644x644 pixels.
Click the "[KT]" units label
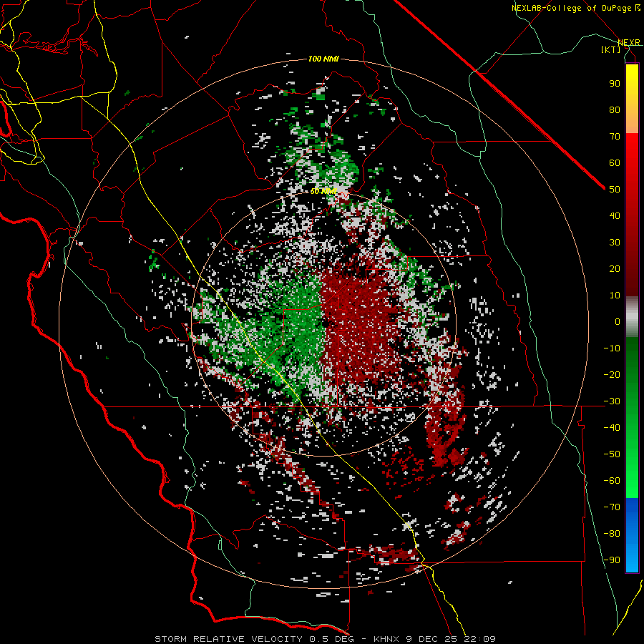610,49
